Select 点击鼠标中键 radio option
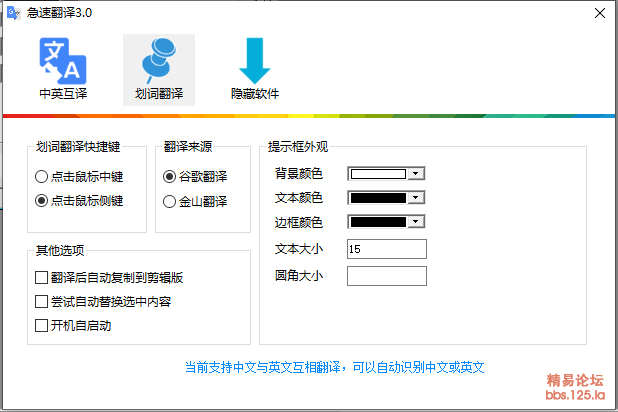The width and height of the screenshot is (618, 412). 42,178
